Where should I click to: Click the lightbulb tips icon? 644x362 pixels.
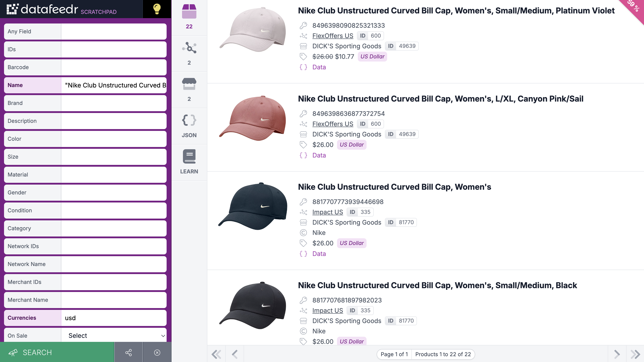157,9
